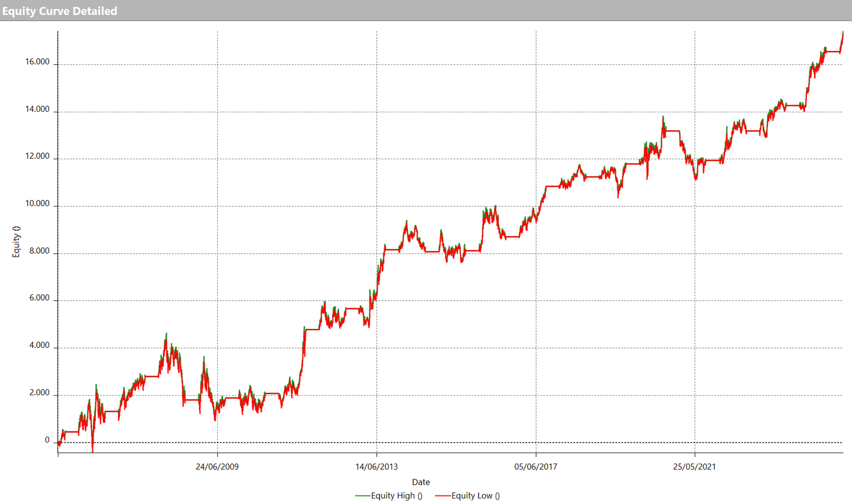The width and height of the screenshot is (852, 504).
Task: Click the 0 y-axis tick label
Action: coord(47,440)
